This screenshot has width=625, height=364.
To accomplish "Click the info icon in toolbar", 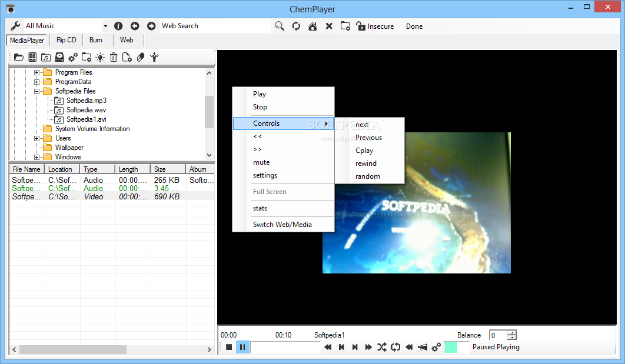I will [118, 26].
